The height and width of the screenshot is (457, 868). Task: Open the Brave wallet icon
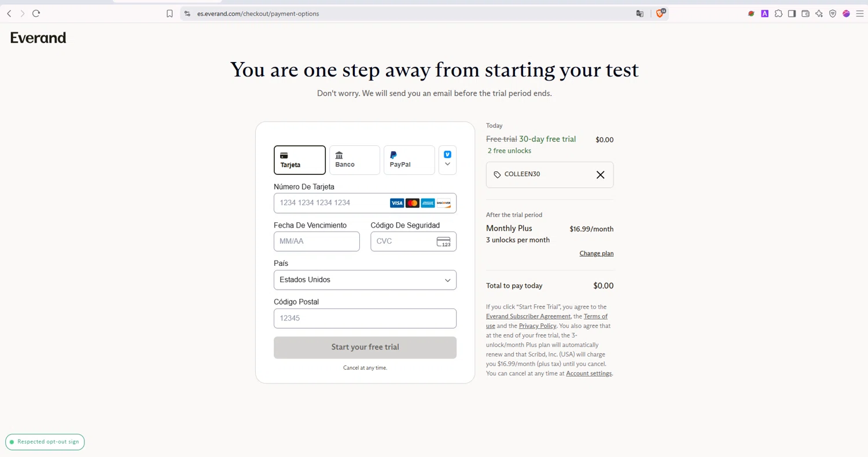[806, 13]
